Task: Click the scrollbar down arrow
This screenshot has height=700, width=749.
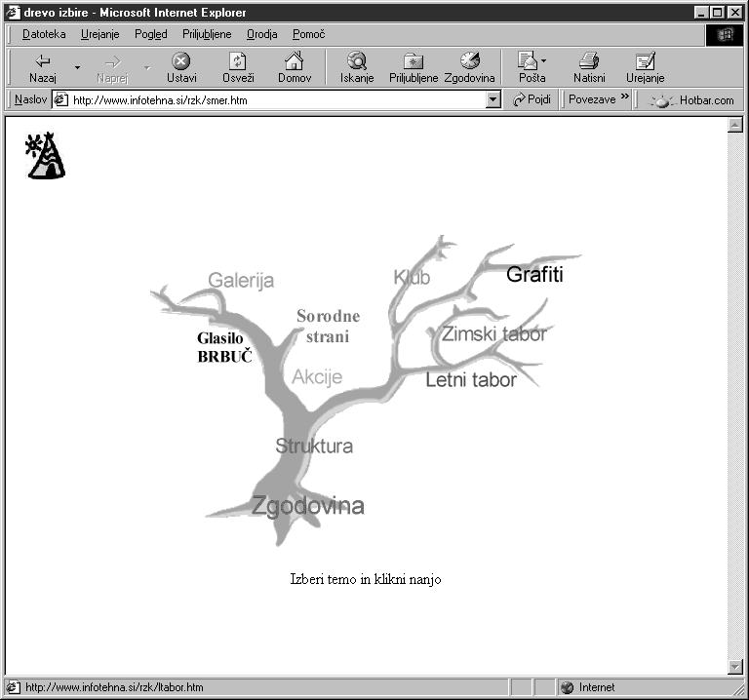Action: pyautogui.click(x=734, y=666)
